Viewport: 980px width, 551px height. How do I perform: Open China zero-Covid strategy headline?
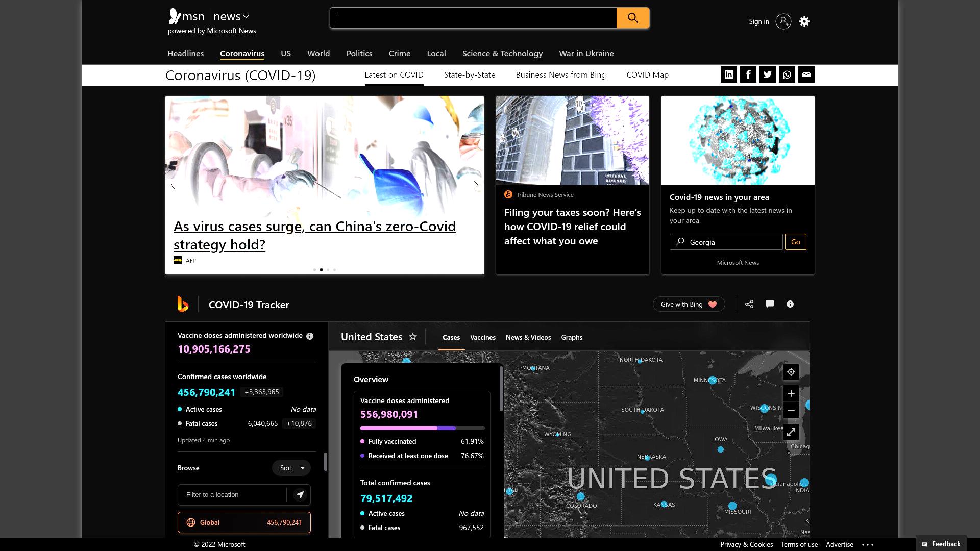tap(314, 235)
